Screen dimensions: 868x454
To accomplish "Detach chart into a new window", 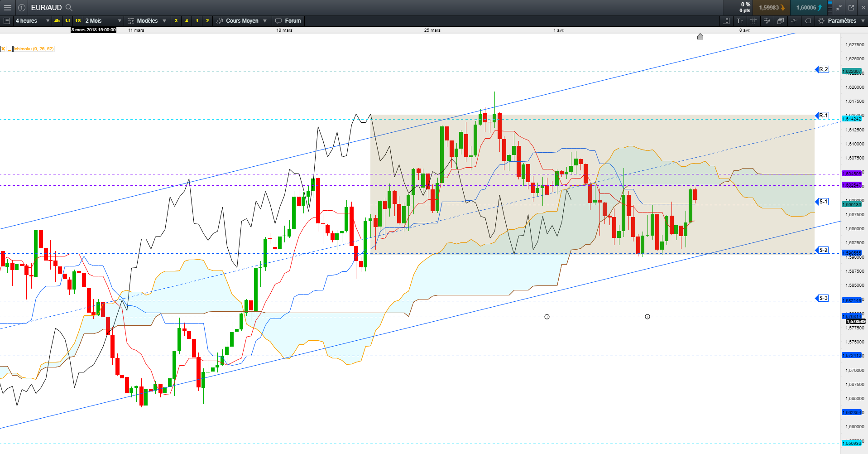I will 851,8.
